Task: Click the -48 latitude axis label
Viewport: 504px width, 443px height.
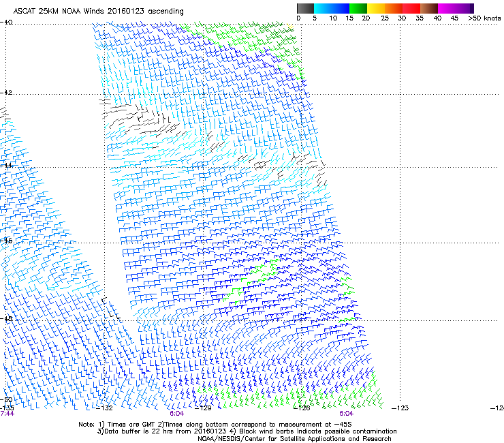Action: click(x=6, y=318)
